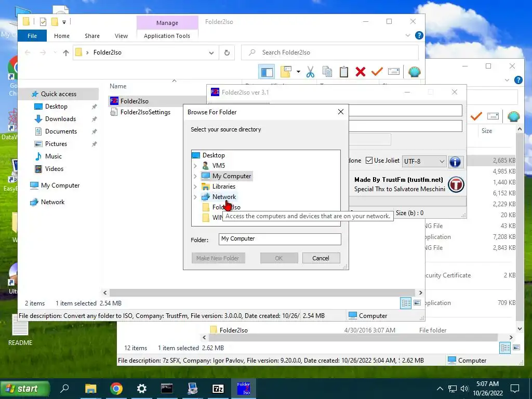Screen dimensions: 532x399
Task: Click the Search Folder2Iso search box
Action: coord(330,52)
